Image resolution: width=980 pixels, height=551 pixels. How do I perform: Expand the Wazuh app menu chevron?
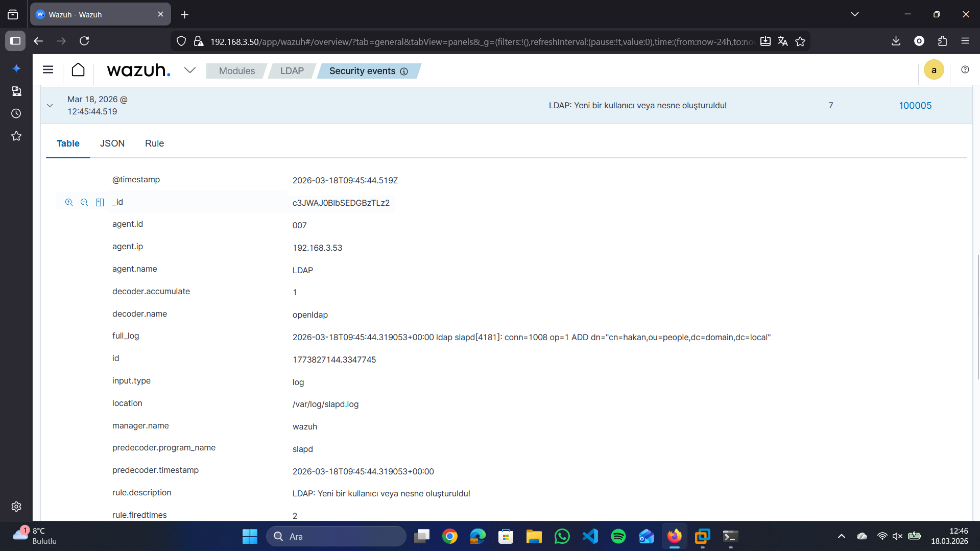pos(190,70)
